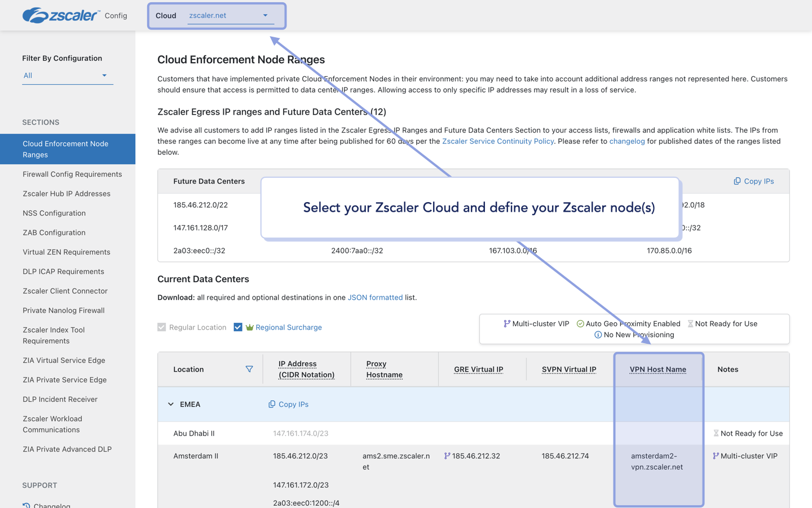Uncheck the Regional Surcharge checkbox
Image resolution: width=812 pixels, height=508 pixels.
tap(238, 327)
